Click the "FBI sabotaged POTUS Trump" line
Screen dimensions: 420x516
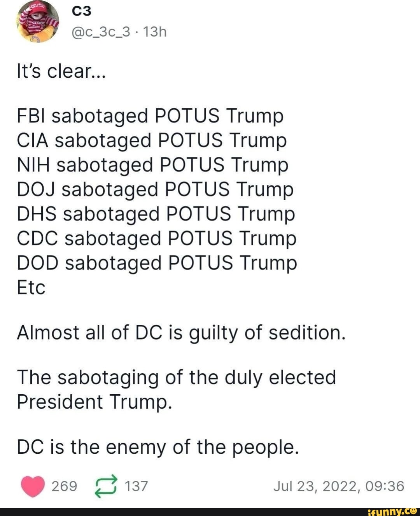(x=150, y=116)
